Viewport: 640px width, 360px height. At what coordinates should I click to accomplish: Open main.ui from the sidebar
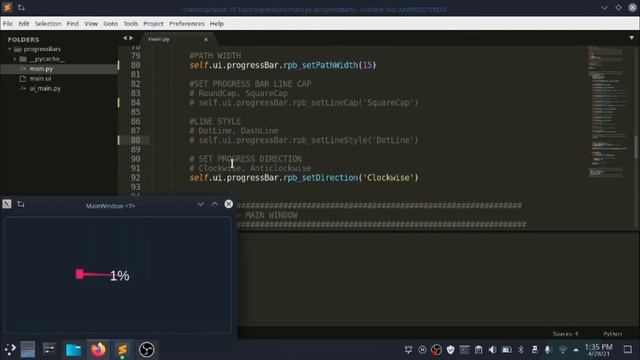pos(40,79)
